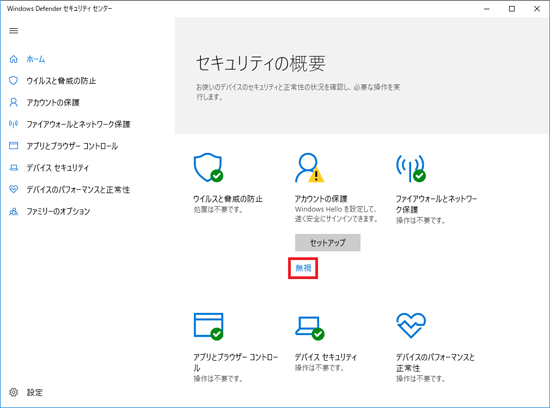Open the firewall and network tile icon

click(x=411, y=168)
